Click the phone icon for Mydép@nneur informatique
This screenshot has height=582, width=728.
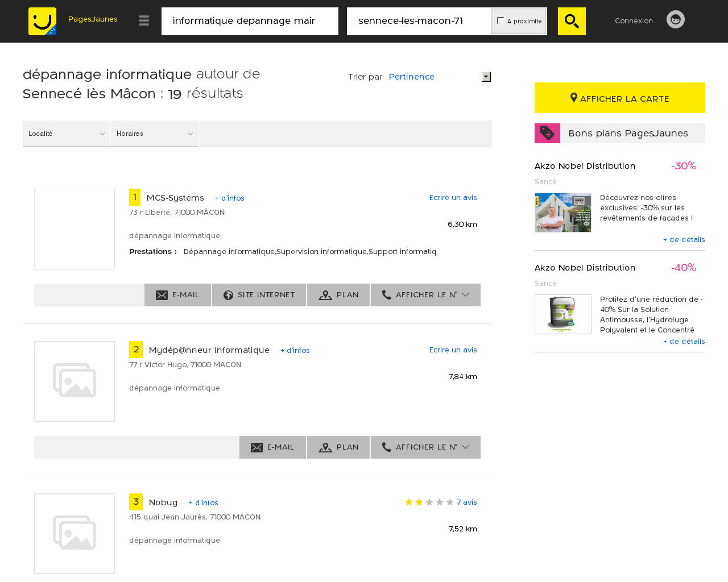pyautogui.click(x=386, y=447)
